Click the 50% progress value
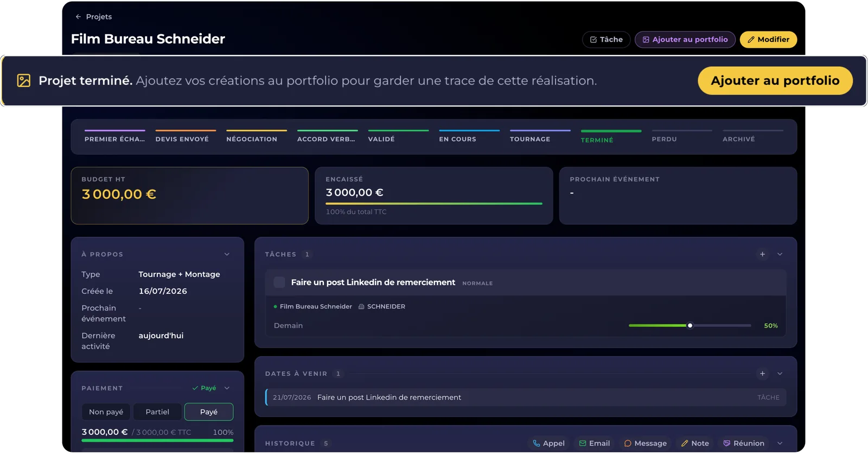The height and width of the screenshot is (454, 868). pos(770,326)
